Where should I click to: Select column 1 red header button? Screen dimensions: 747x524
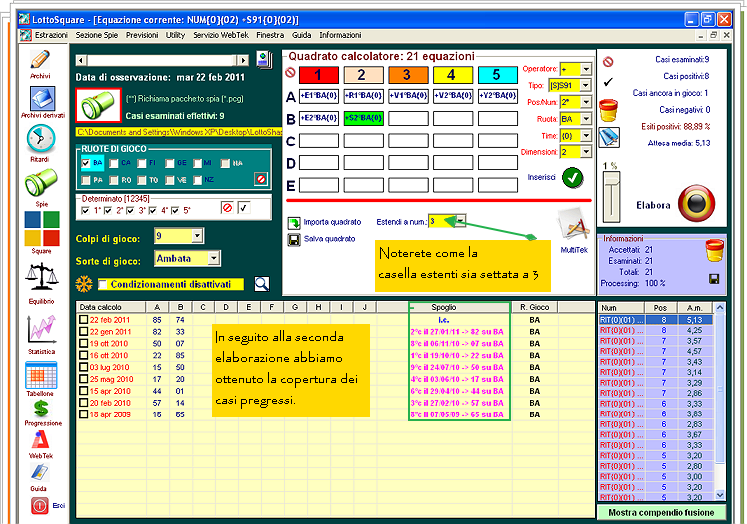coord(319,75)
